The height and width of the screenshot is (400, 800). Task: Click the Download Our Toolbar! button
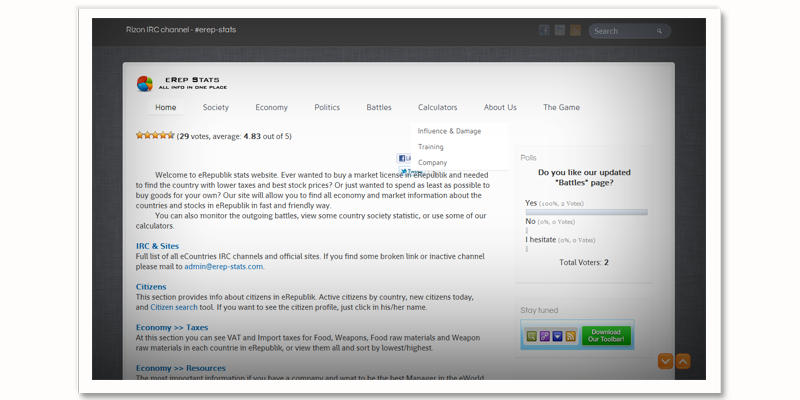pos(606,336)
